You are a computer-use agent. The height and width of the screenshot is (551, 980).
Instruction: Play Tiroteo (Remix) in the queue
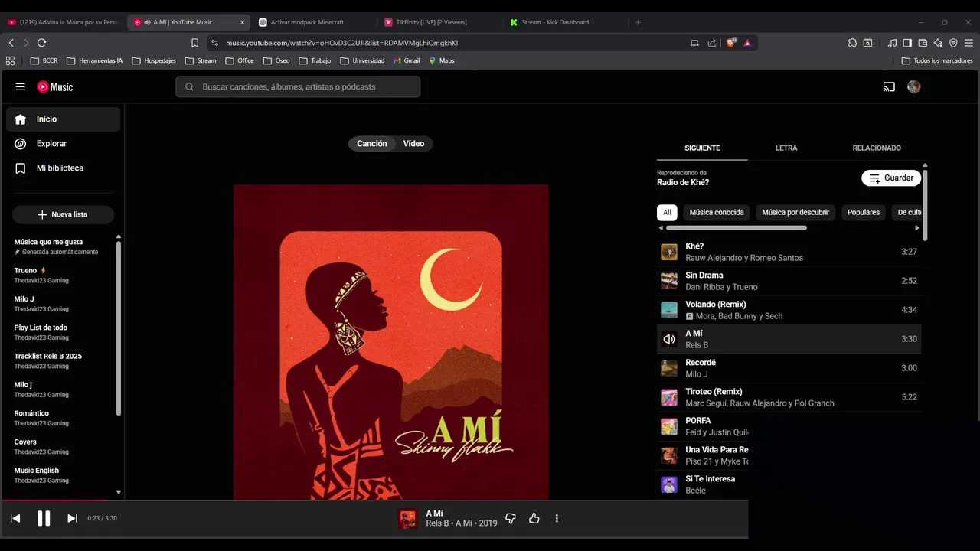pos(789,397)
